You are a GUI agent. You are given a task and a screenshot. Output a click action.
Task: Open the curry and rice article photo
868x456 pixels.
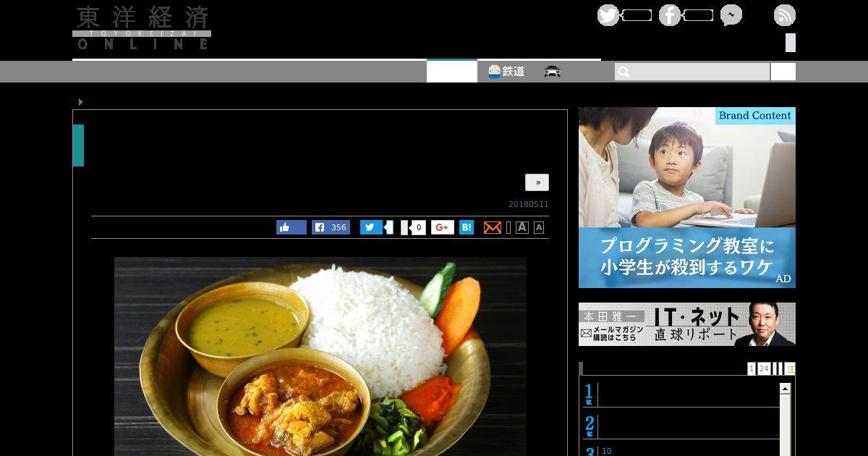(320, 356)
